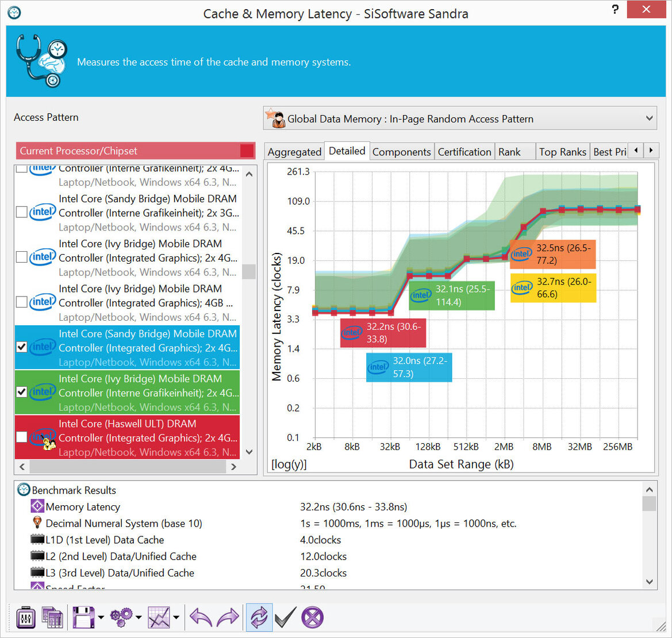Click the stethoscope and brain header icon
This screenshot has height=638, width=672.
coord(41,60)
